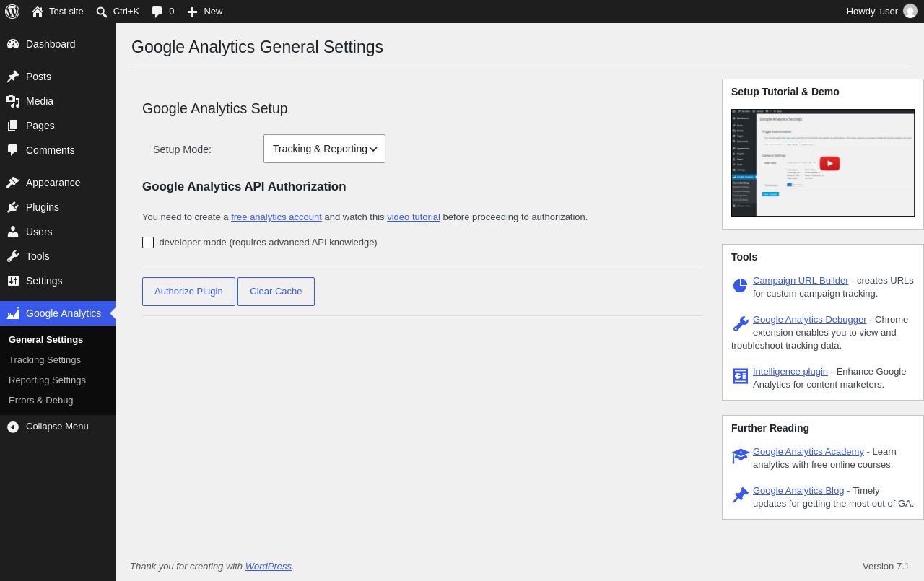
Task: Click the Collapse Menu arrow icon
Action: (x=13, y=427)
